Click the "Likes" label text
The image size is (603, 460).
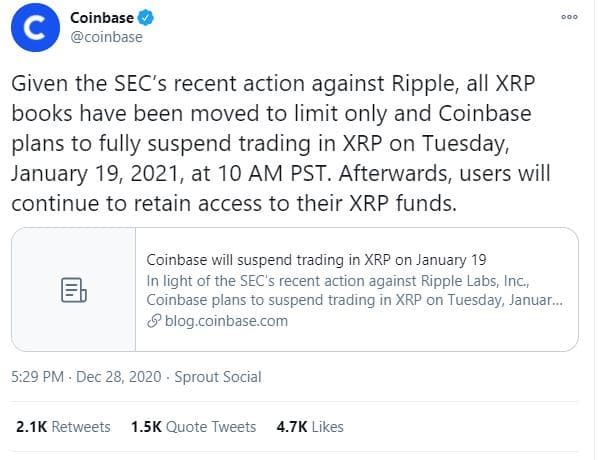point(327,426)
